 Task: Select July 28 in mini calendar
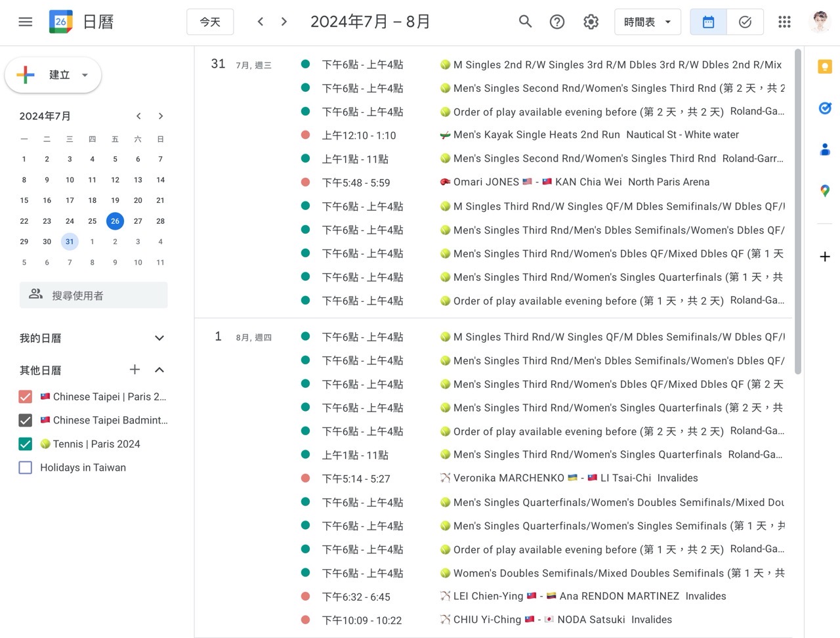coord(160,221)
